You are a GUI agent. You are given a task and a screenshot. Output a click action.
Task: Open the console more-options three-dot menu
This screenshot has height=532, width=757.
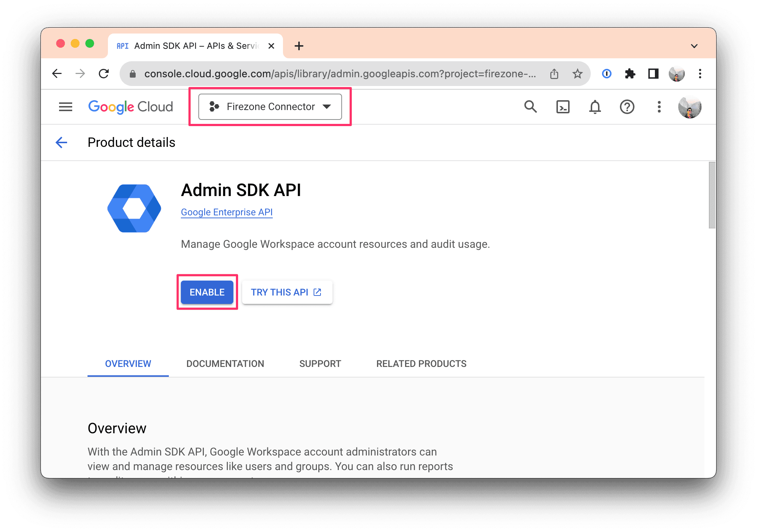(x=659, y=107)
